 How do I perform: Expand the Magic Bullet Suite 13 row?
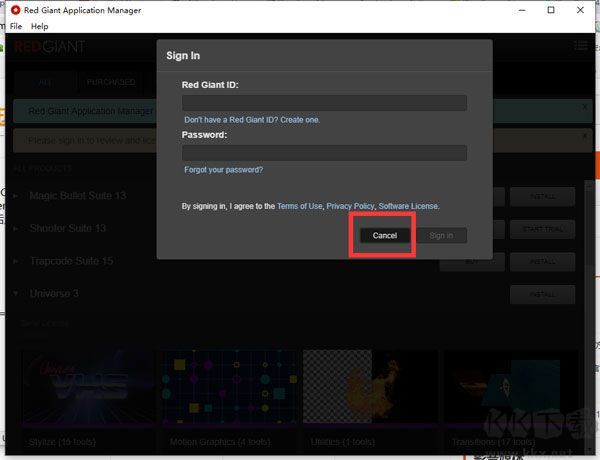click(15, 196)
